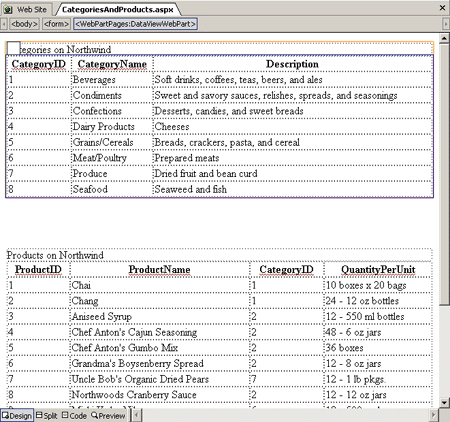This screenshot has width=450, height=422.
Task: Click the '24 - 12 oz bottles' cell
Action: [378, 301]
